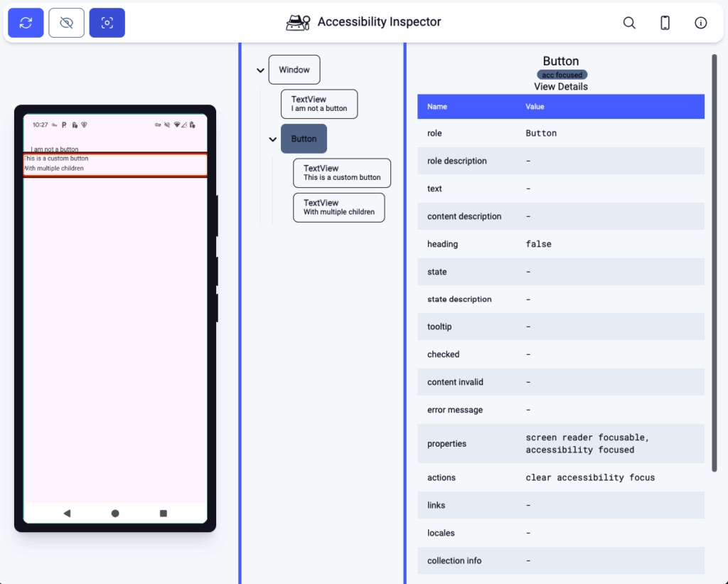728x584 pixels.
Task: Click the Accessibility Inspector detective logo
Action: pyautogui.click(x=298, y=23)
